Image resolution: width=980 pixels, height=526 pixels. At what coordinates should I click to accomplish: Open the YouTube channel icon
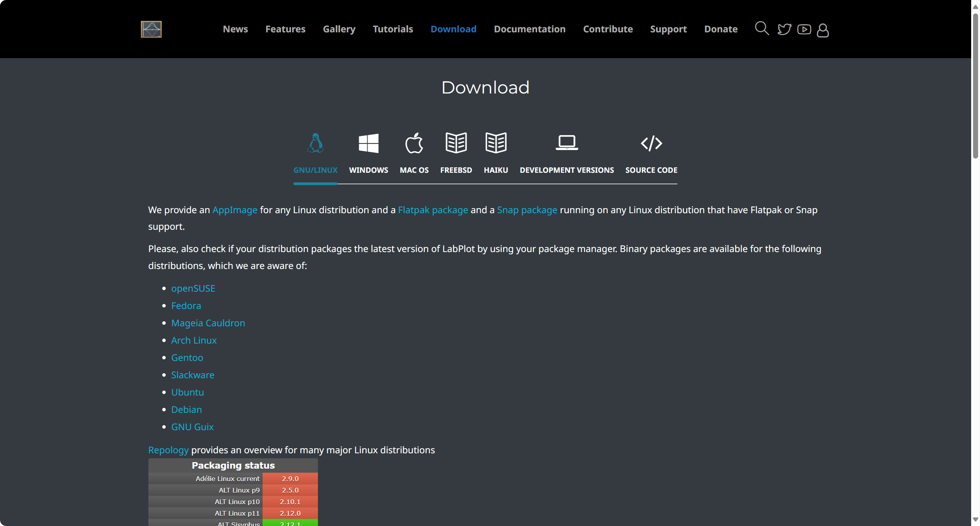(804, 29)
